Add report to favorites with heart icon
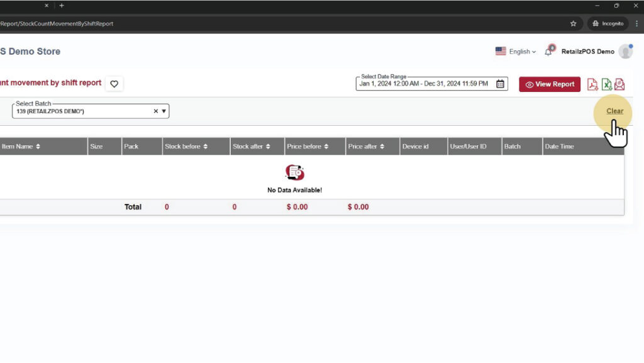The height and width of the screenshot is (363, 644). click(x=114, y=84)
